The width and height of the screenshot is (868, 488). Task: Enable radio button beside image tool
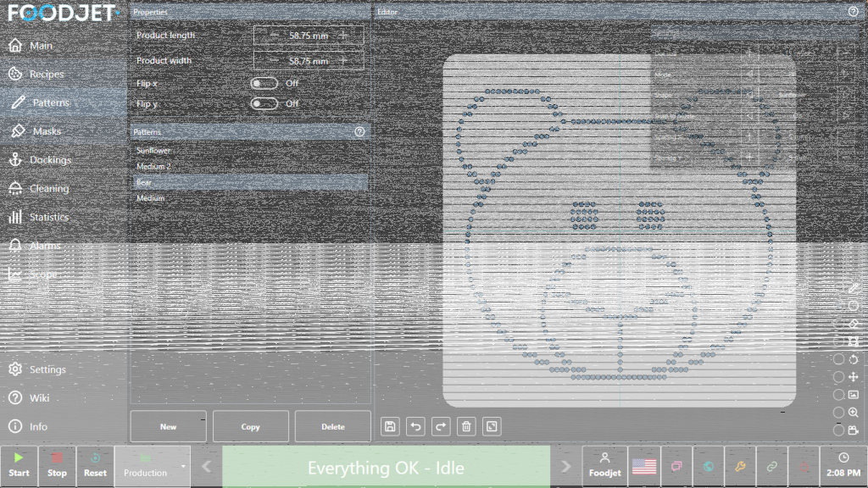tap(838, 395)
